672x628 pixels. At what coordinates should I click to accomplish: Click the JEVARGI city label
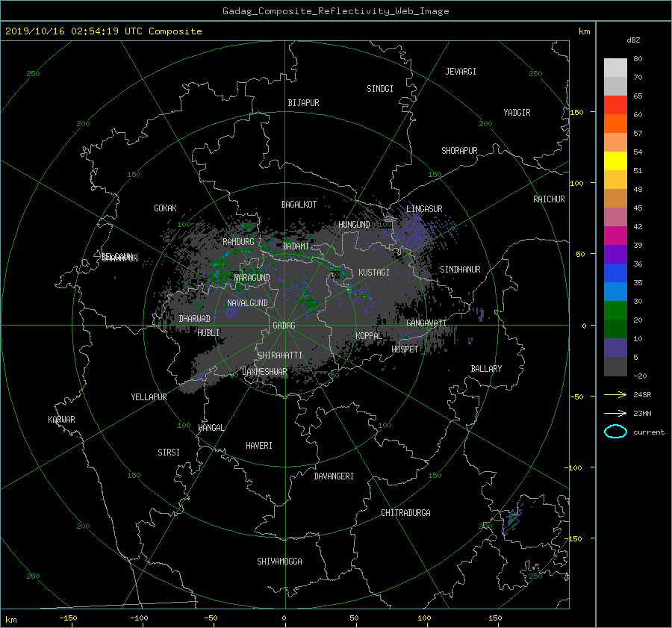click(x=461, y=72)
